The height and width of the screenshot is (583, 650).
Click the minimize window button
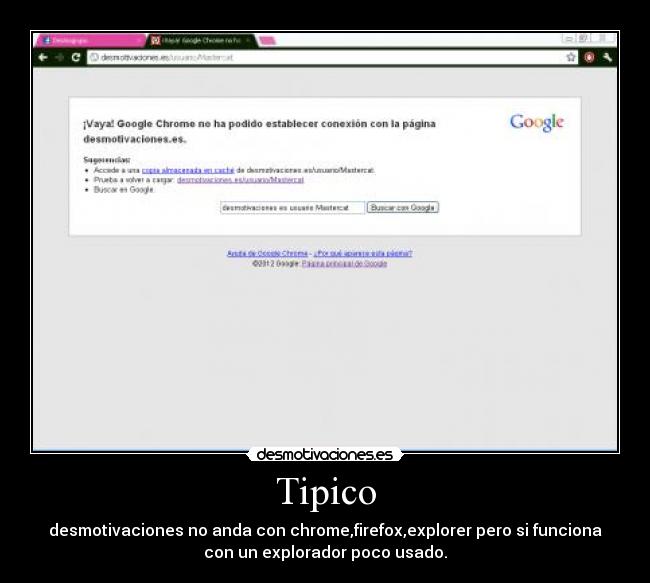click(x=569, y=39)
